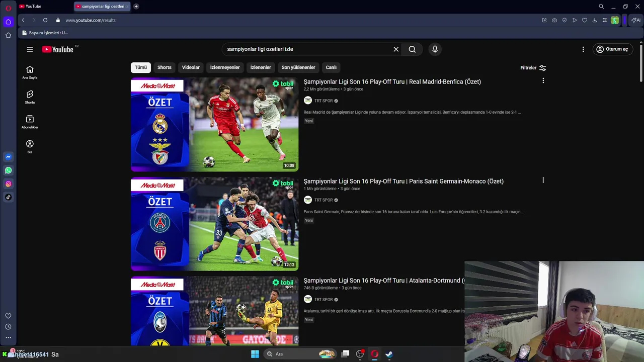Select the İzlenenler filter chip

(261, 67)
